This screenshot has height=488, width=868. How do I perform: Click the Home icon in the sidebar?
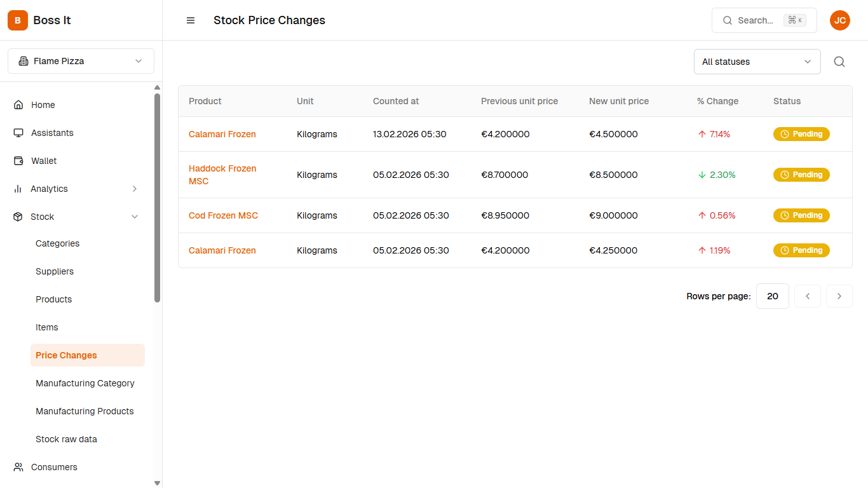18,105
